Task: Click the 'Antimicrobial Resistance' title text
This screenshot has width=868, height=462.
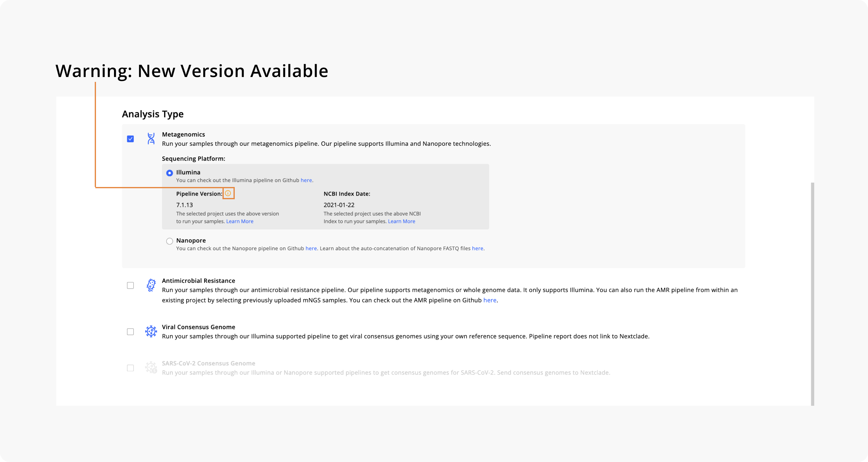Action: (x=198, y=281)
